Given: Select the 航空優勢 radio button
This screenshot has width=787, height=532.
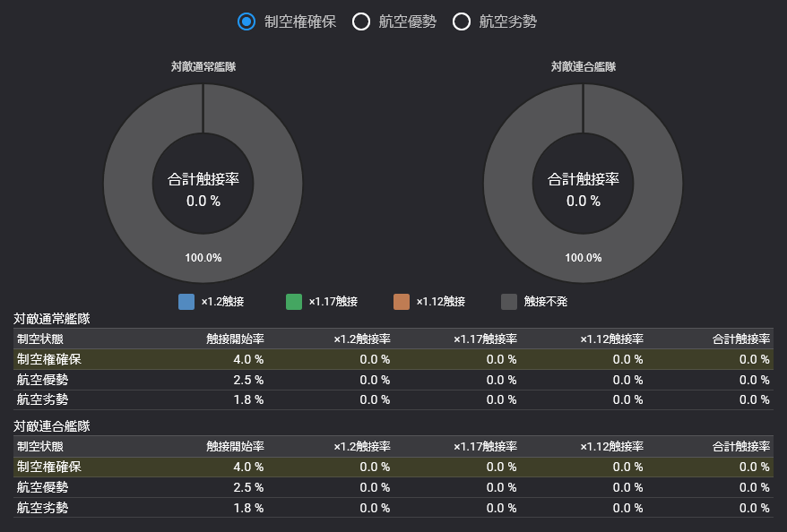Looking at the screenshot, I should click(361, 21).
